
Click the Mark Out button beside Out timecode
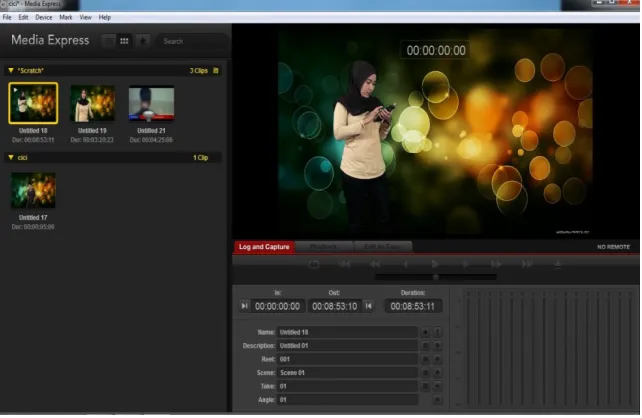[x=369, y=307]
